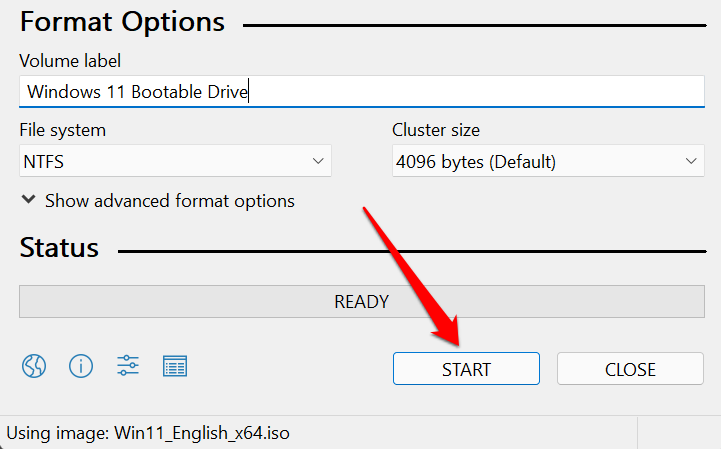Click the File system dropdown arrow

click(x=318, y=161)
